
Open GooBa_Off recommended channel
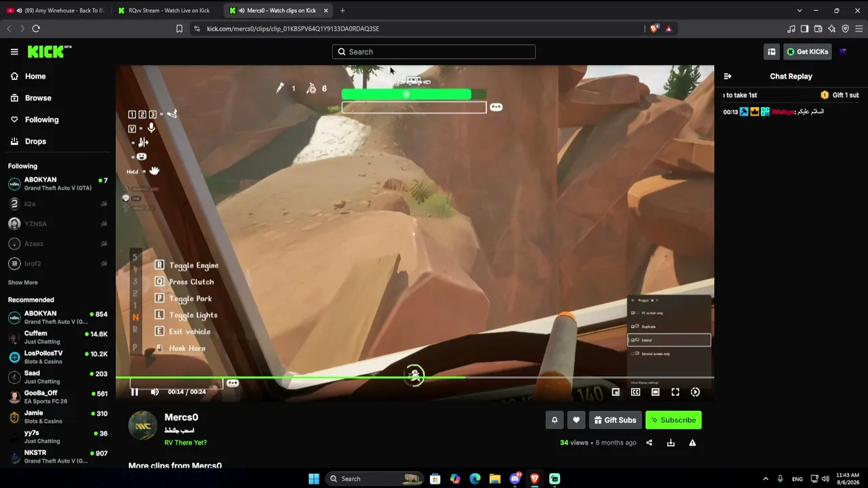58,397
